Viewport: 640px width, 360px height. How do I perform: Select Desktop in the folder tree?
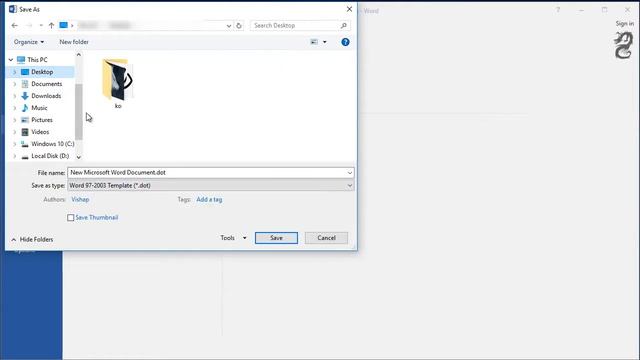(42, 72)
